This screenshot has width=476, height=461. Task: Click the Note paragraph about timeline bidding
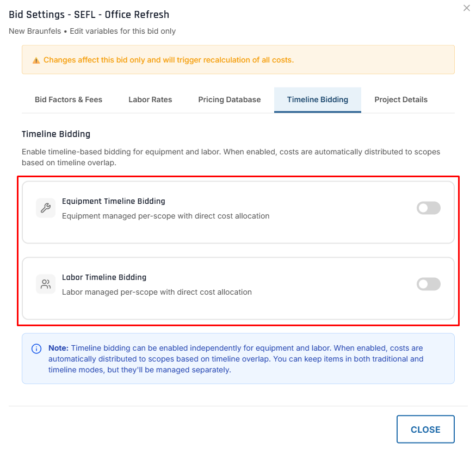(x=236, y=359)
